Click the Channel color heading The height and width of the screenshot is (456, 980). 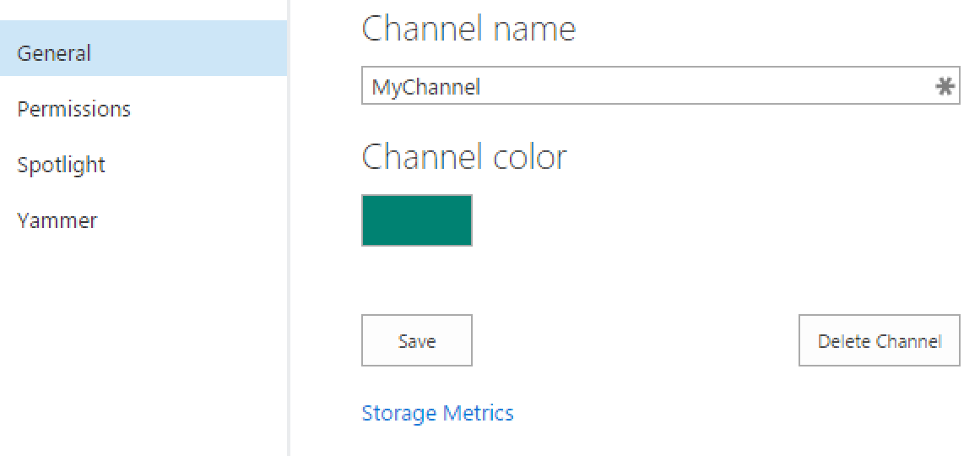464,157
